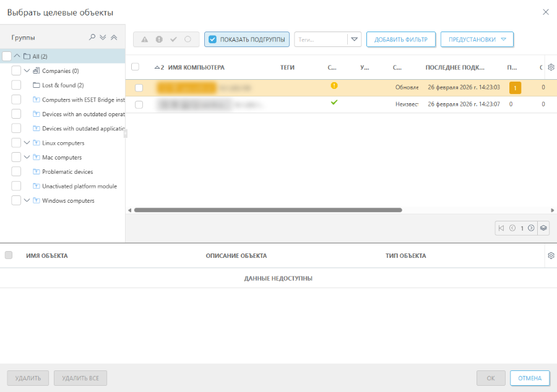Click the Problematic devices dynamic group icon
This screenshot has width=557, height=392.
pos(37,172)
